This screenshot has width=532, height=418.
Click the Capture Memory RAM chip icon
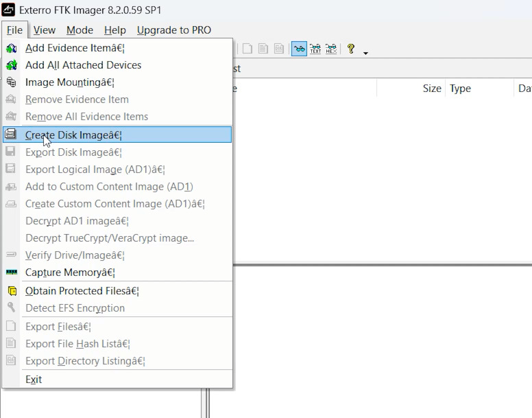(x=12, y=272)
